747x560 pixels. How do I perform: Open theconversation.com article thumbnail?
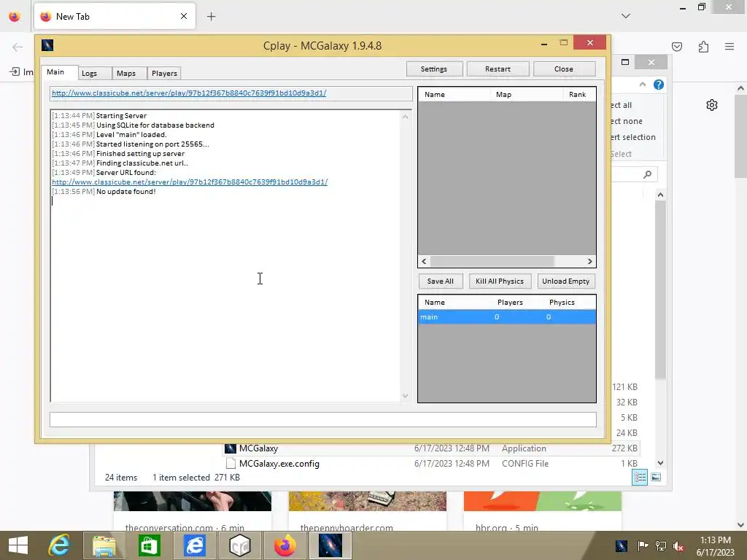tap(193, 501)
